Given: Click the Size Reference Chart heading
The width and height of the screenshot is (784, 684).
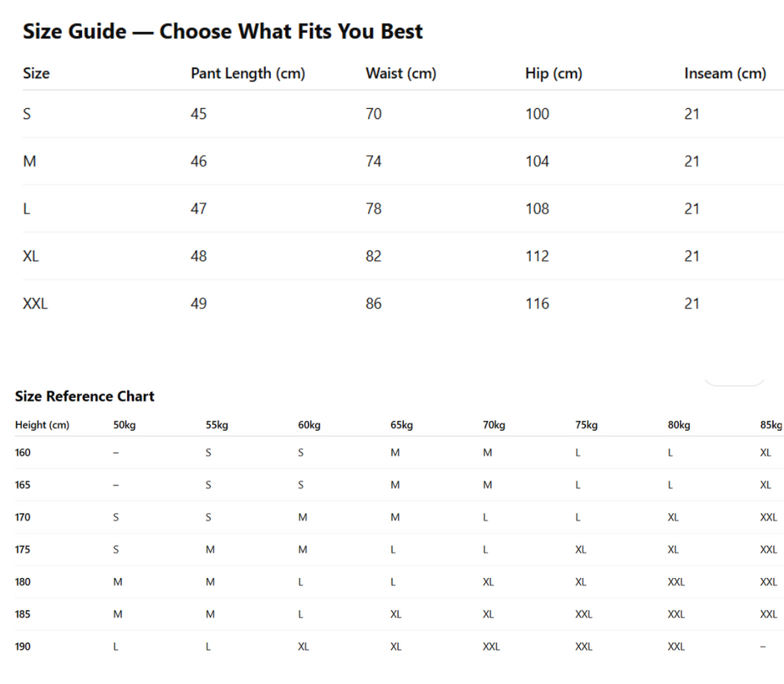Looking at the screenshot, I should coord(84,397).
